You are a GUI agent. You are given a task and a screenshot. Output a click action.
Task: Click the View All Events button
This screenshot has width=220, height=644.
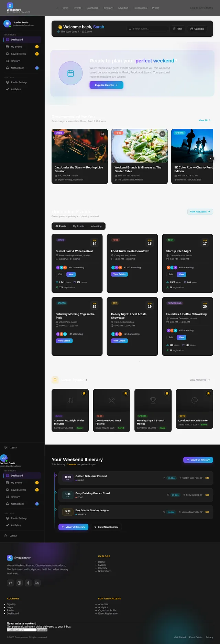click(x=200, y=212)
